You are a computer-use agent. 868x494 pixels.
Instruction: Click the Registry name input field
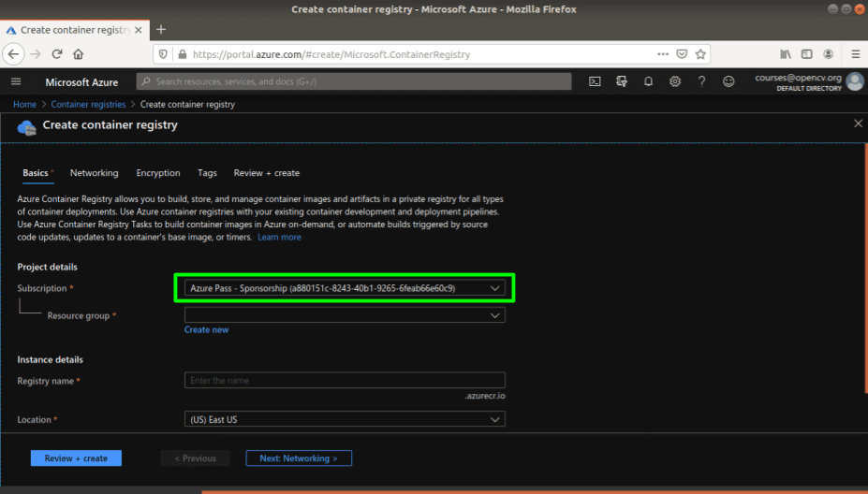click(x=345, y=380)
